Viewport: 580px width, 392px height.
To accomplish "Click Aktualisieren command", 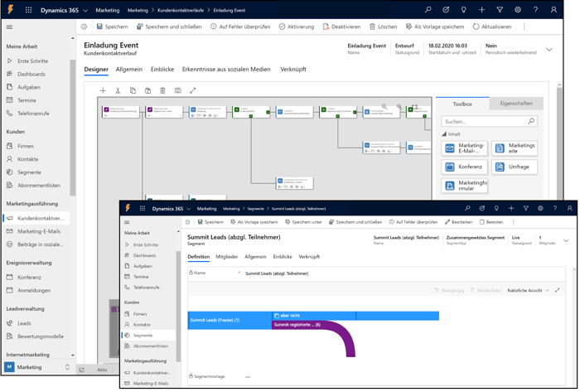I will [x=492, y=27].
